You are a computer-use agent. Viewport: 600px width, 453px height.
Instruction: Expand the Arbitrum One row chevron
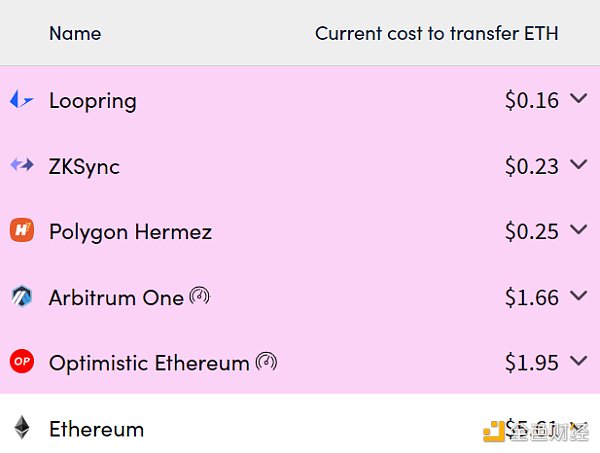(x=579, y=295)
